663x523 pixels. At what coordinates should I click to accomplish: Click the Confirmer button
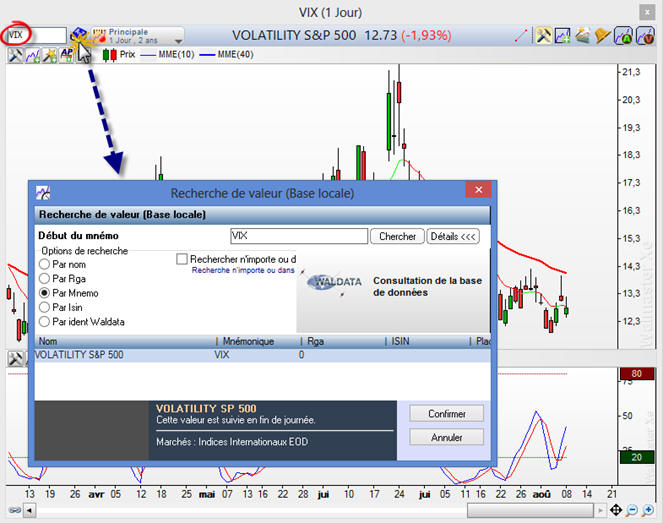click(x=447, y=414)
